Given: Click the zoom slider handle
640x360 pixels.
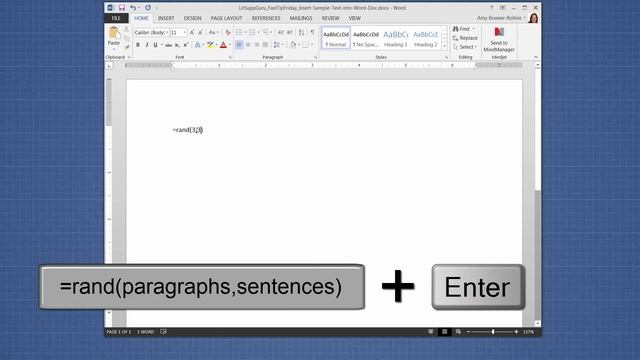Looking at the screenshot, I should (x=493, y=332).
